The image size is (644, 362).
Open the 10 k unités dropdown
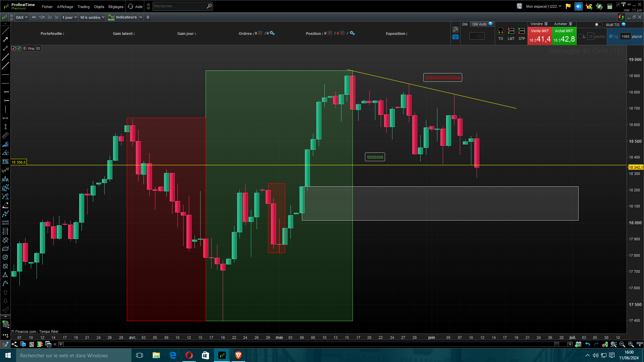pyautogui.click(x=92, y=17)
